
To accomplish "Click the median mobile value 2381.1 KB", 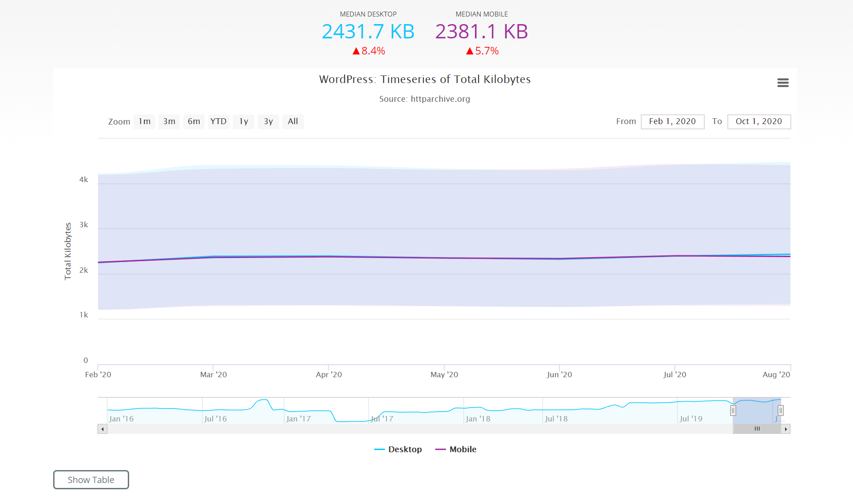I will (x=482, y=32).
